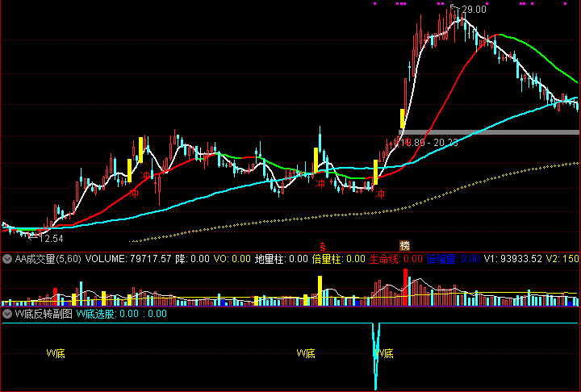The width and height of the screenshot is (581, 392).
Task: Collapse the W底反转副图 panel arrow
Action: (7, 314)
